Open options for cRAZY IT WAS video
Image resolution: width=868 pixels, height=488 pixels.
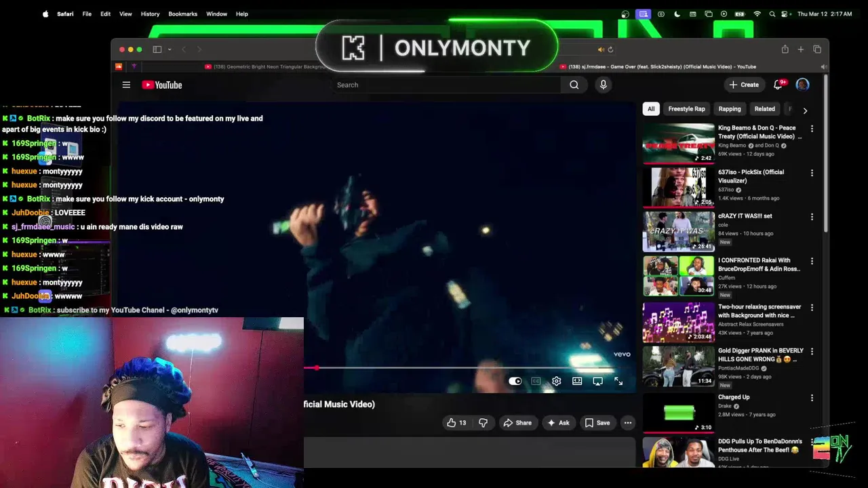(x=812, y=217)
